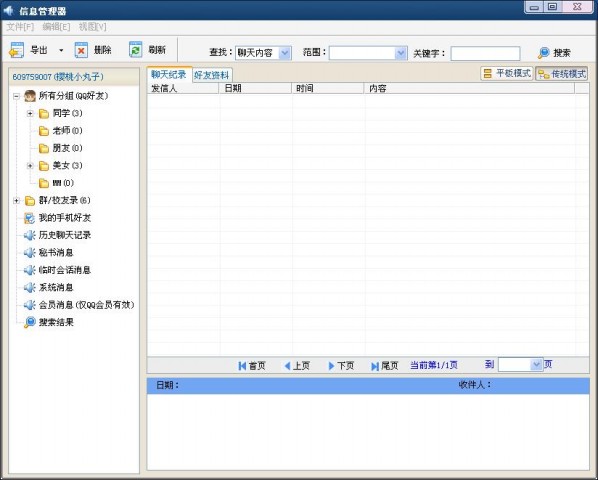
Task: Open the 导出 export dropdown arrow
Action: 61,50
